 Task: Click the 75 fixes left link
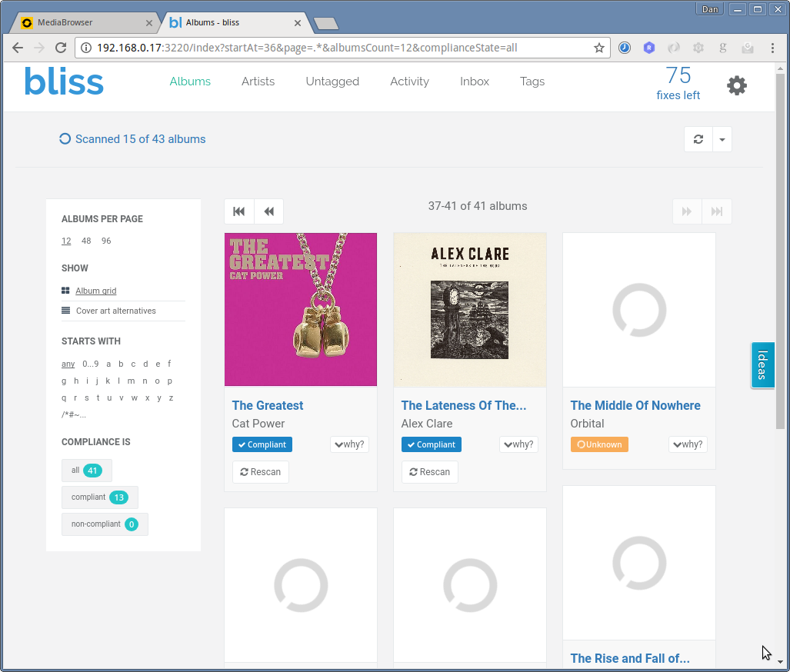678,84
